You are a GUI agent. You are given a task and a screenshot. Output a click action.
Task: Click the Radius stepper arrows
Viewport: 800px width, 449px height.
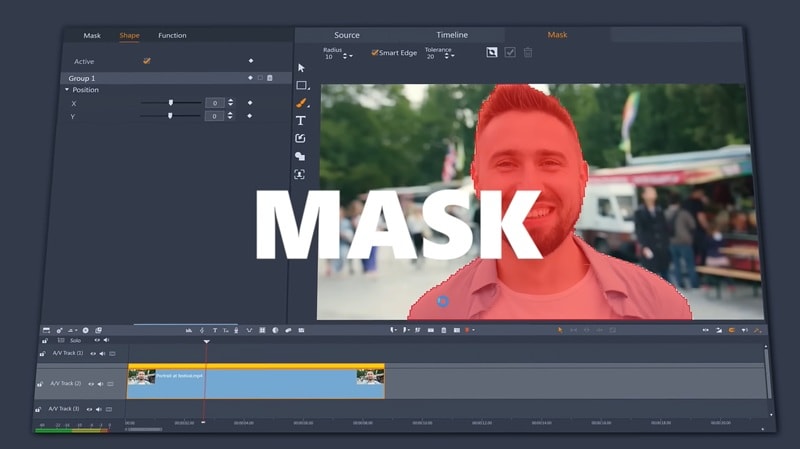click(345, 56)
